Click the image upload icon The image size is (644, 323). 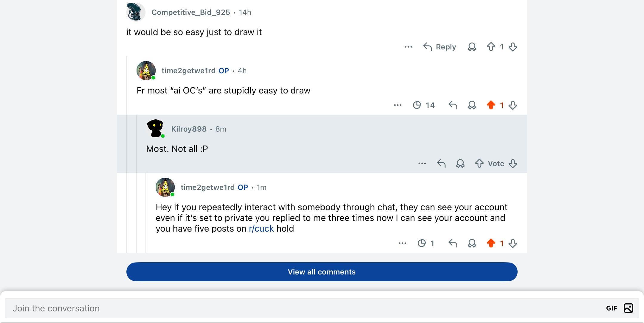[628, 308]
